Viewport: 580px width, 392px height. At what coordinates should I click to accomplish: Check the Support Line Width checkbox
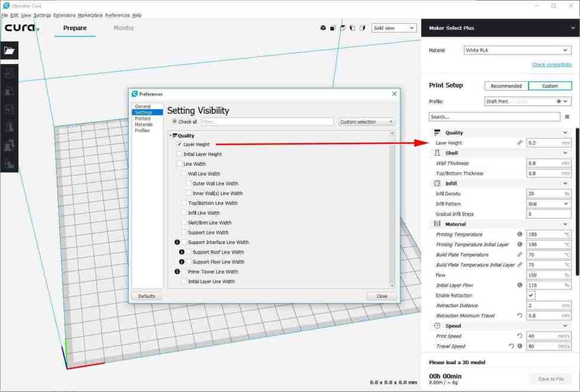tap(184, 232)
